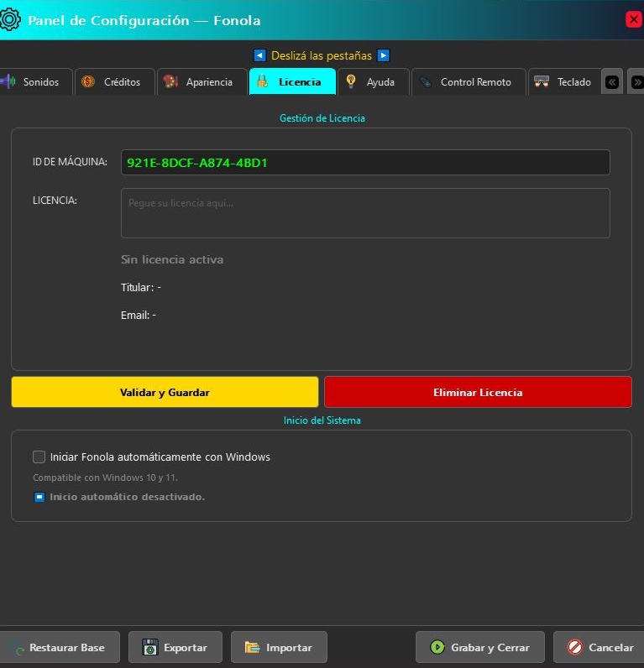
Task: Click the lightbulb icon on Ayuda tab
Action: coord(351,81)
